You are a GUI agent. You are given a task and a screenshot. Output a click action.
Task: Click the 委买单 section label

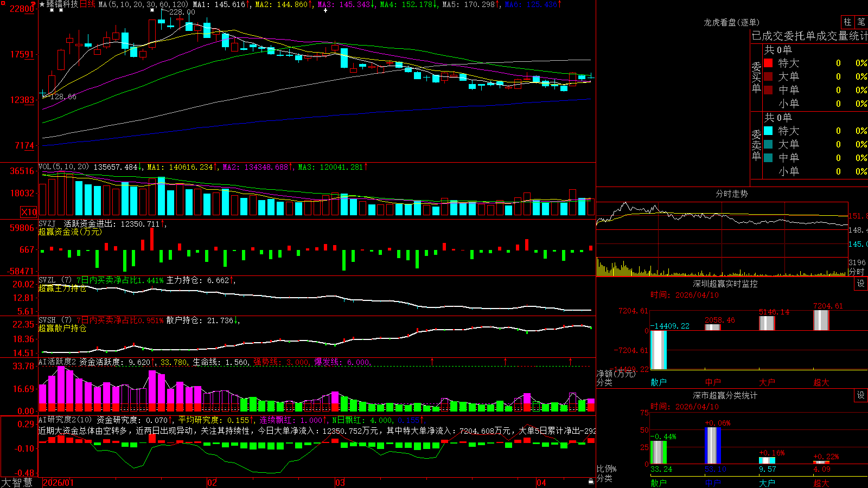(756, 76)
